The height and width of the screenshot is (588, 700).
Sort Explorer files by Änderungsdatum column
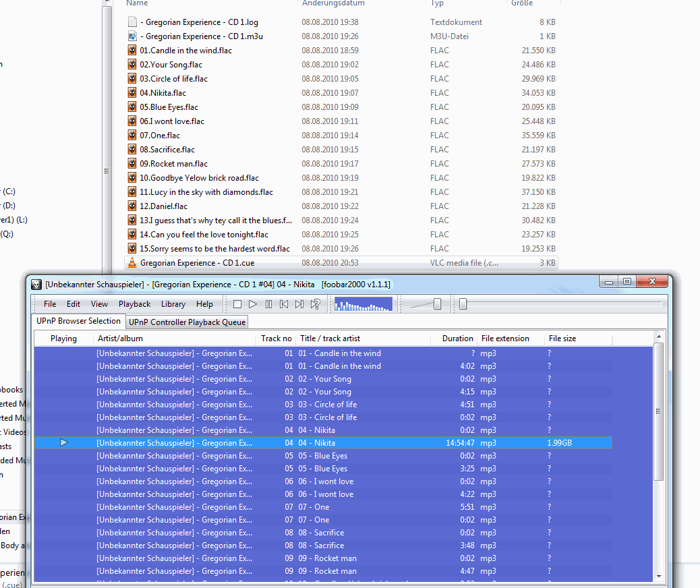tap(333, 3)
